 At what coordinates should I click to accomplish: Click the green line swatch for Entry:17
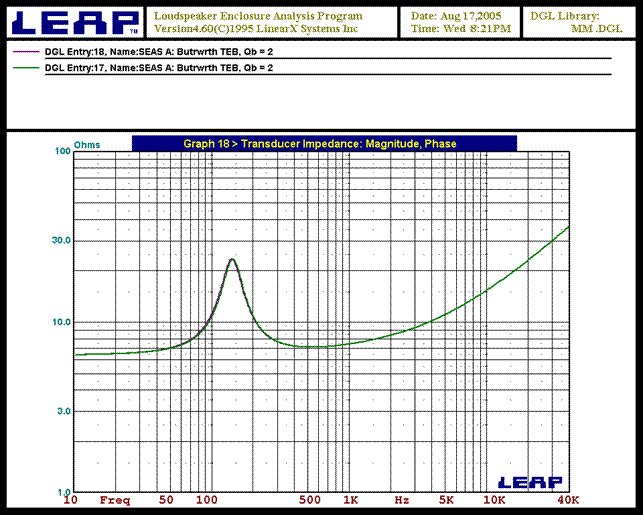[x=26, y=67]
